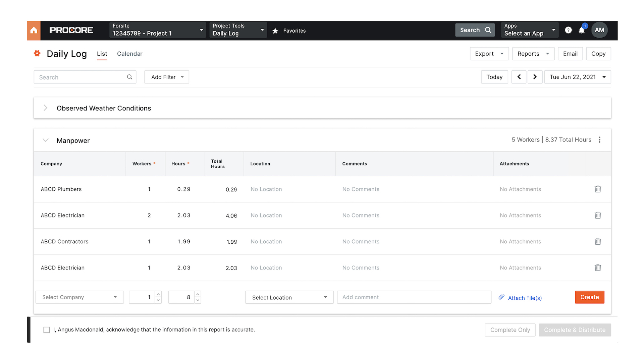
Task: Expand Observed Weather Conditions section
Action: tap(46, 108)
